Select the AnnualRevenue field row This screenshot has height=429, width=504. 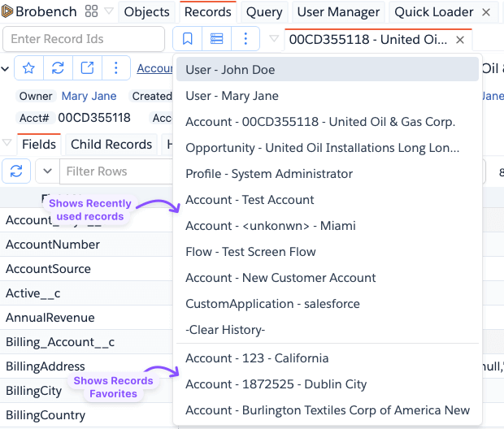point(86,318)
